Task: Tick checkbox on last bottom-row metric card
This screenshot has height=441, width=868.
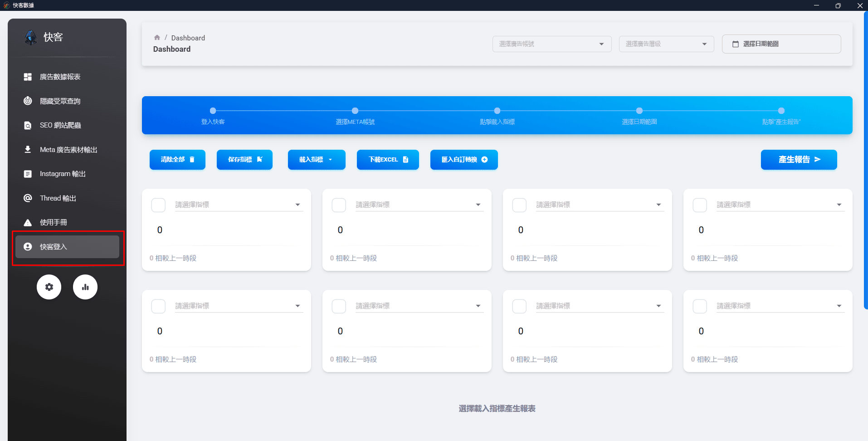Action: [x=700, y=306]
